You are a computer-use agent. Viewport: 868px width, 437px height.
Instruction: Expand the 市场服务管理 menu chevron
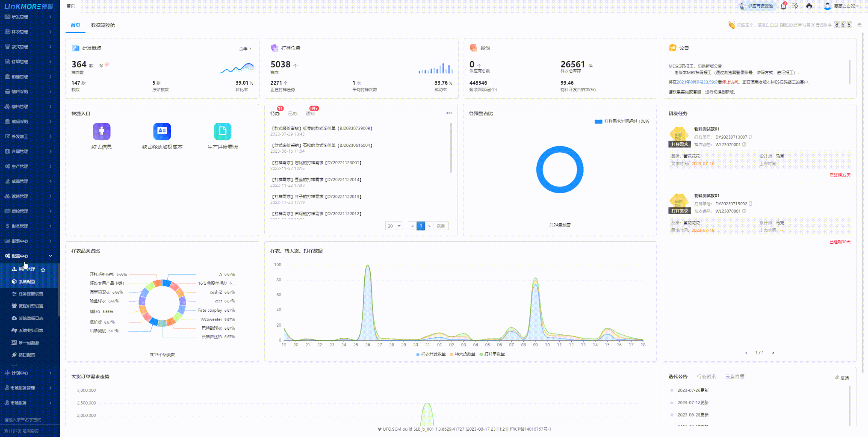tap(50, 388)
